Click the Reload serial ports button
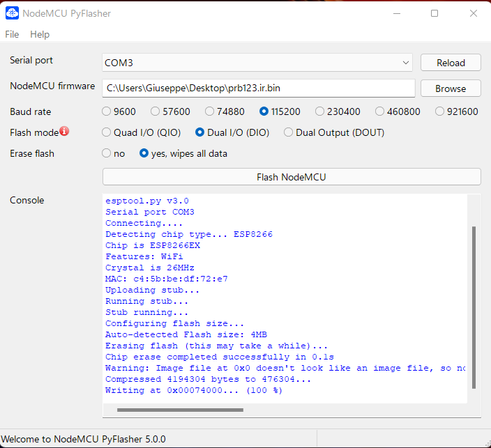 [x=451, y=63]
